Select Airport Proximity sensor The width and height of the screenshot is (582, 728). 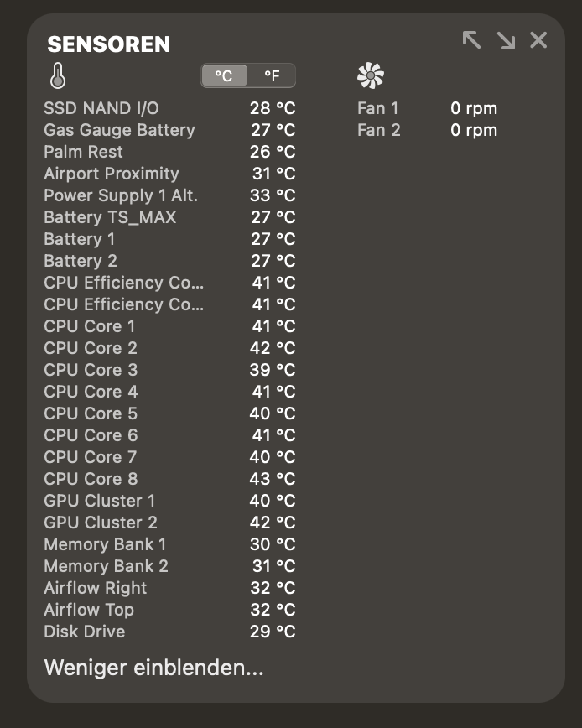[x=169, y=174]
